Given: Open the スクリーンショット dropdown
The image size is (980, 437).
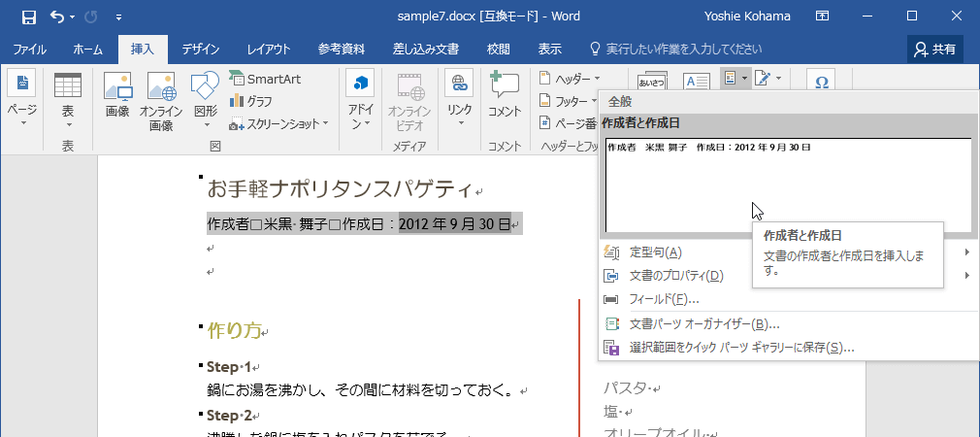Looking at the screenshot, I should point(278,123).
